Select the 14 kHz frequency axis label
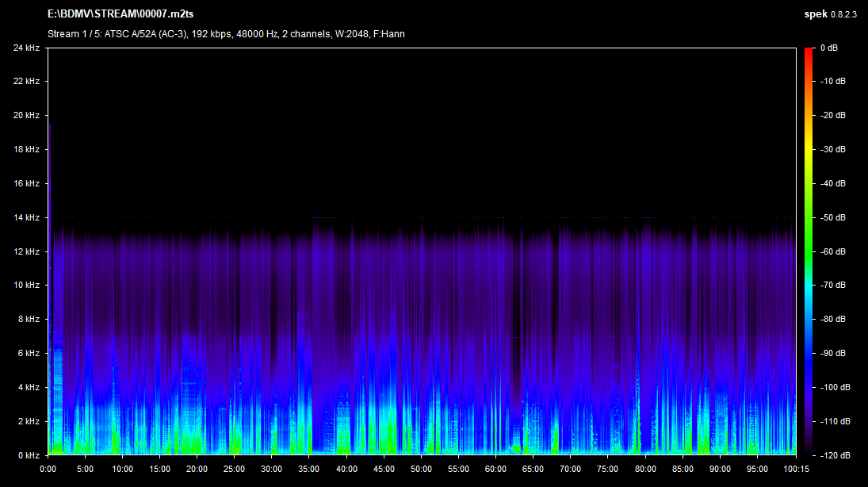This screenshot has width=868, height=487. [26, 217]
